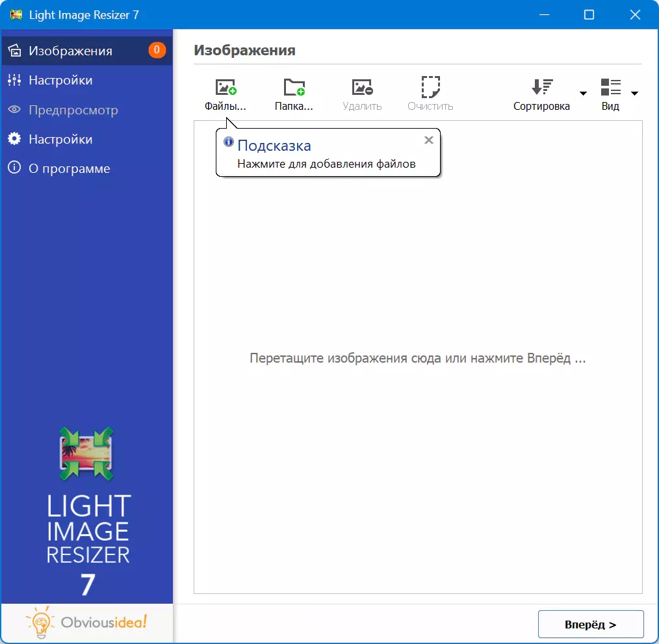Viewport: 659px width, 644px height.
Task: Click the Light Image Resizer logo image
Action: [x=86, y=454]
